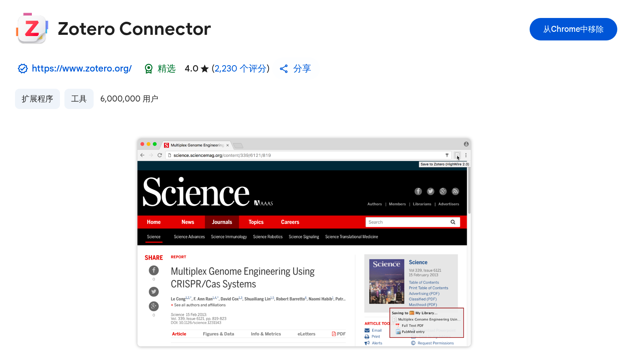Click the Zotero Connector logo icon
The width and height of the screenshot is (636, 364).
pos(32,28)
